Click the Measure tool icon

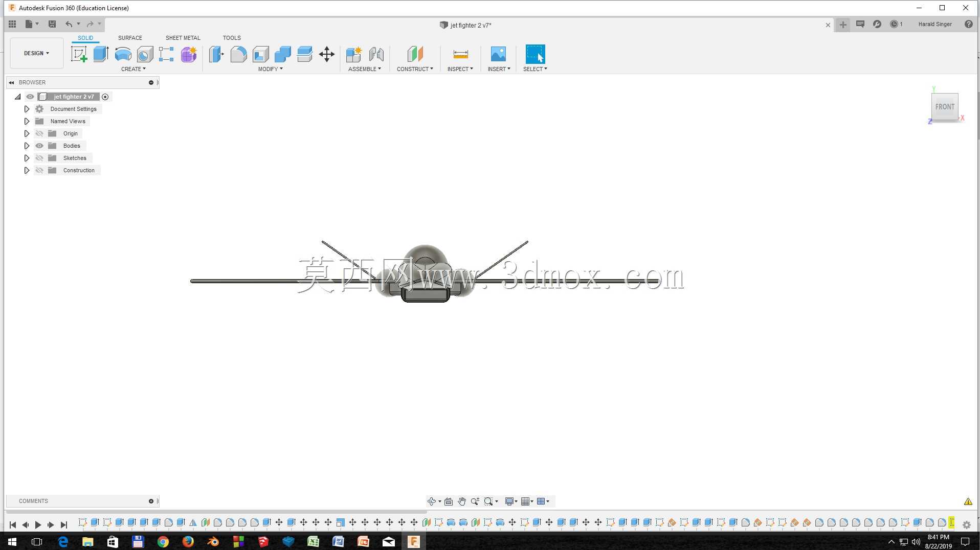coord(460,54)
